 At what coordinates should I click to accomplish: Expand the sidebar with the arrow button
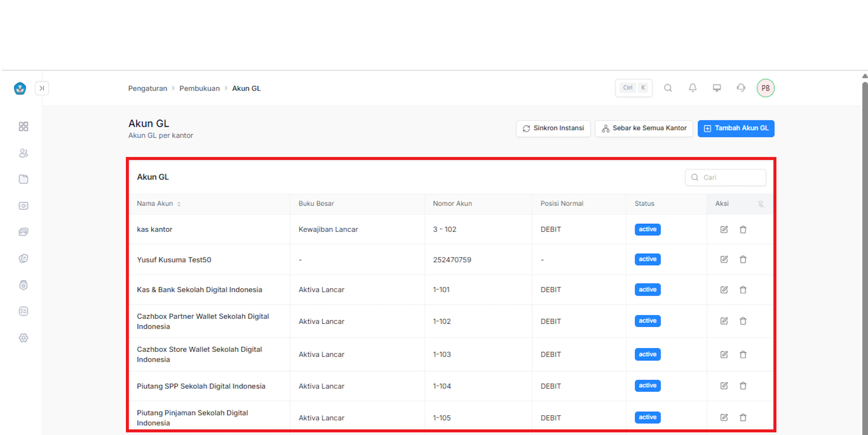(x=42, y=88)
